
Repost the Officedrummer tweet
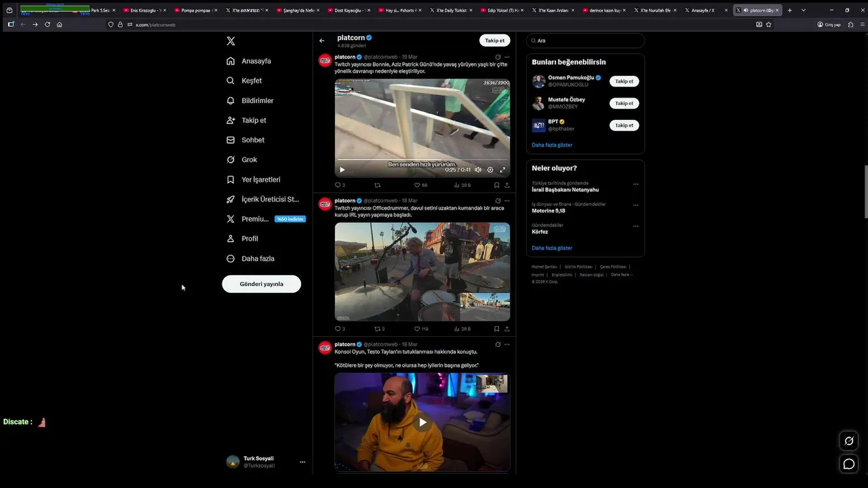coord(380,329)
